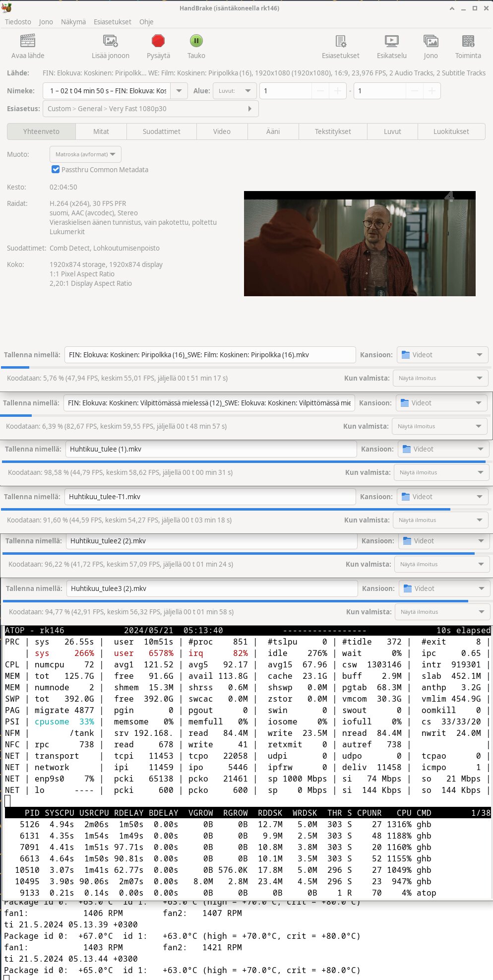Switch to the Ääni tab

(273, 131)
